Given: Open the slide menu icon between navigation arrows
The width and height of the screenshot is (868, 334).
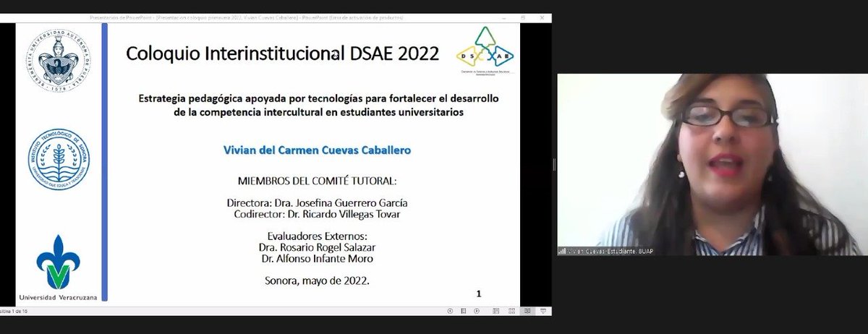Looking at the screenshot, I should click(463, 311).
